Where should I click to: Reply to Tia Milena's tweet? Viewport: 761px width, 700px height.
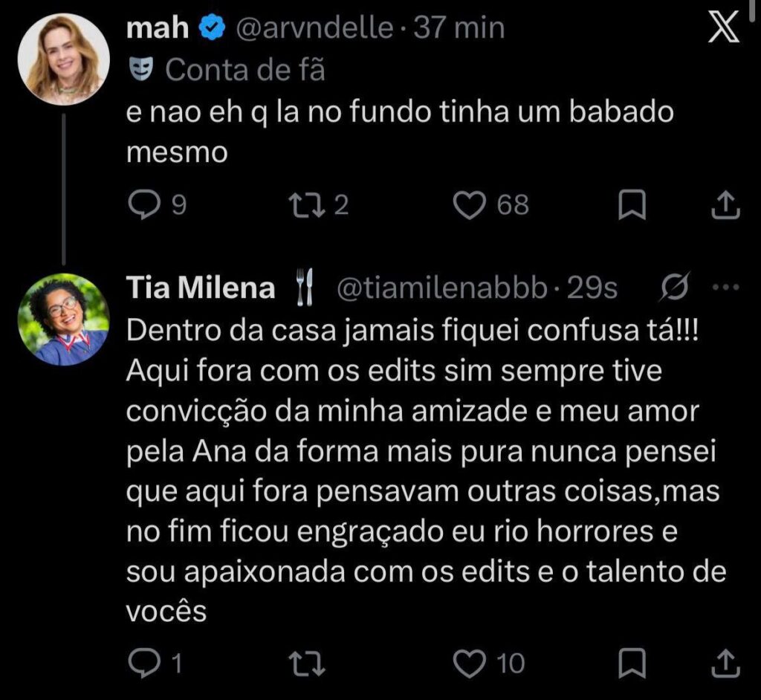tap(143, 663)
